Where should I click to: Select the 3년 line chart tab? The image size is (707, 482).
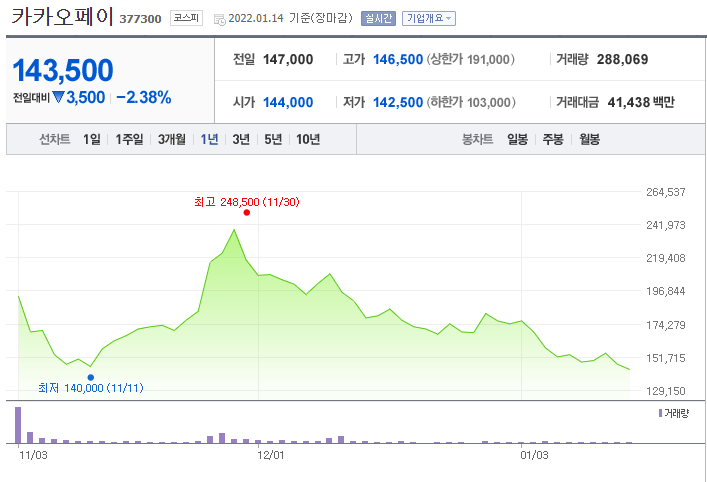[x=241, y=139]
